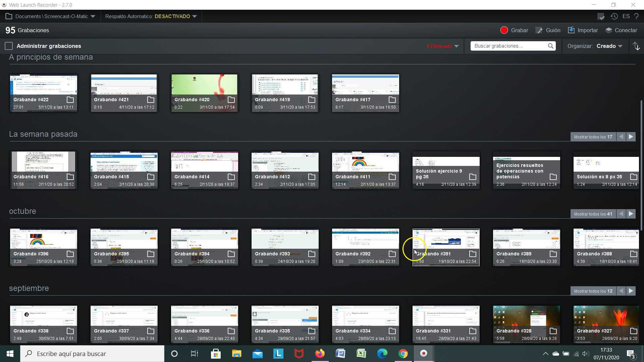Click the ES language menu
Screen dimensions: 644x362
[x=626, y=16]
